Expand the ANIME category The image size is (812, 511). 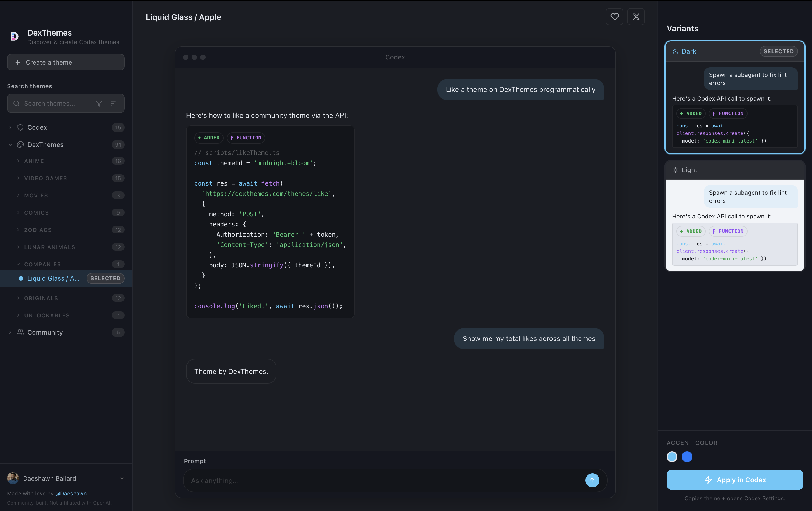34,161
